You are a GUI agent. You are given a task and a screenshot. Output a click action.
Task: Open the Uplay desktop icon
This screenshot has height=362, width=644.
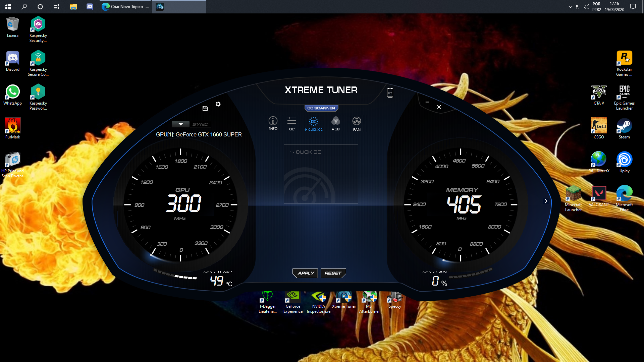(x=624, y=162)
